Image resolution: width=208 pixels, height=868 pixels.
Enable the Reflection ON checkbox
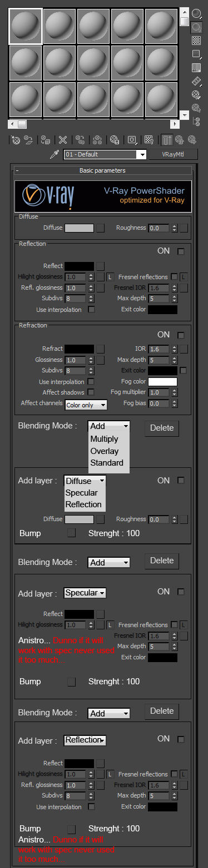click(180, 251)
